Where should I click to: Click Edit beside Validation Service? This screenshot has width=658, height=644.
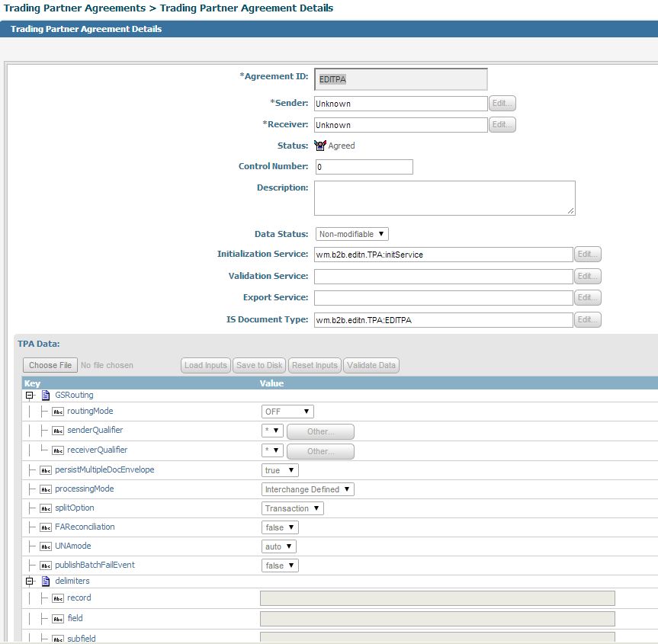pos(588,276)
